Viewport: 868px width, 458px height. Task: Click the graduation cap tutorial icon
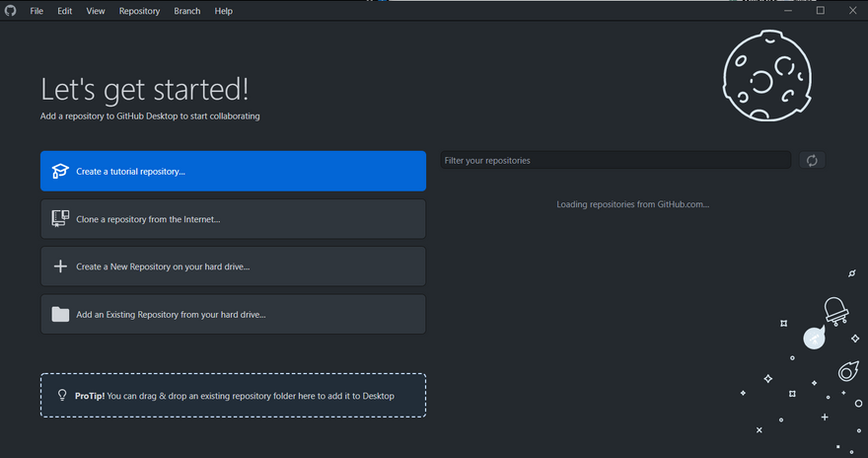point(60,171)
